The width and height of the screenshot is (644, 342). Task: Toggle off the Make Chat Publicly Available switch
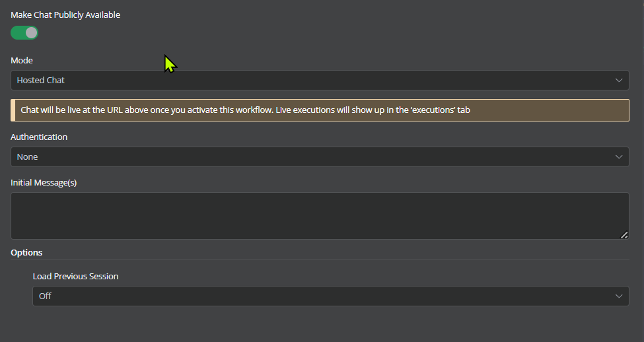[24, 33]
